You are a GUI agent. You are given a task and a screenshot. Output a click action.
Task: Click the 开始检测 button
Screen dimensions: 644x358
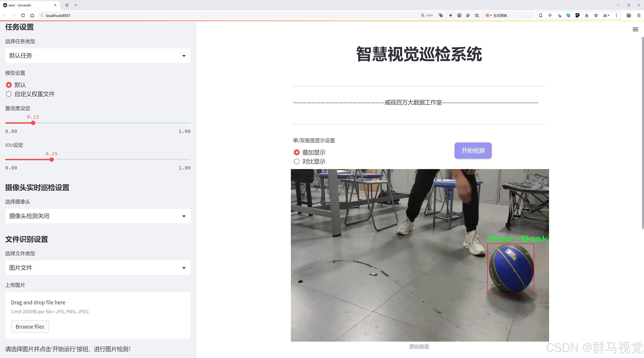(473, 150)
